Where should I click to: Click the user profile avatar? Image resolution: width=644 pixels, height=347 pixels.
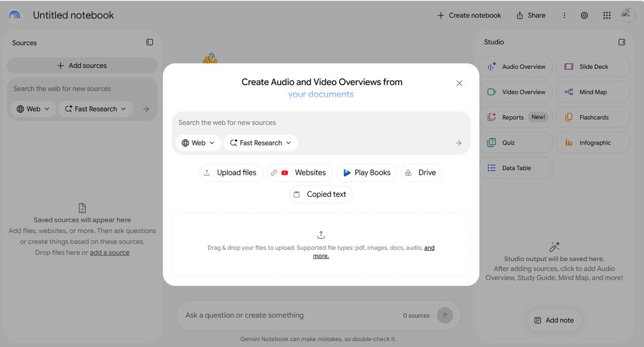pos(628,15)
